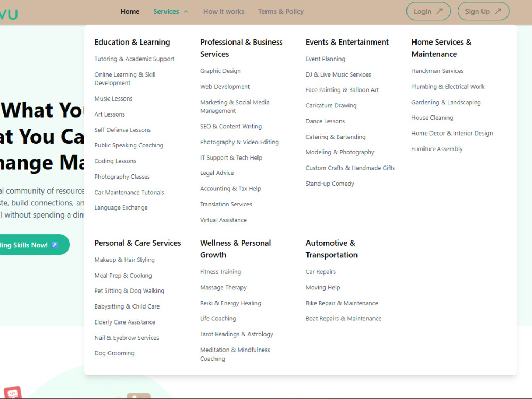Choose Bike Repair & Maintenance

(x=342, y=303)
